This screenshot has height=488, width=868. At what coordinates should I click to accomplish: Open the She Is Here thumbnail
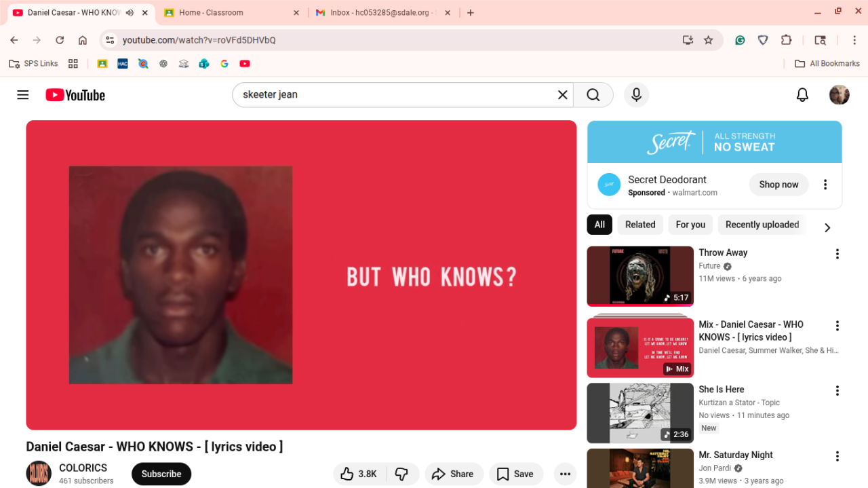640,413
